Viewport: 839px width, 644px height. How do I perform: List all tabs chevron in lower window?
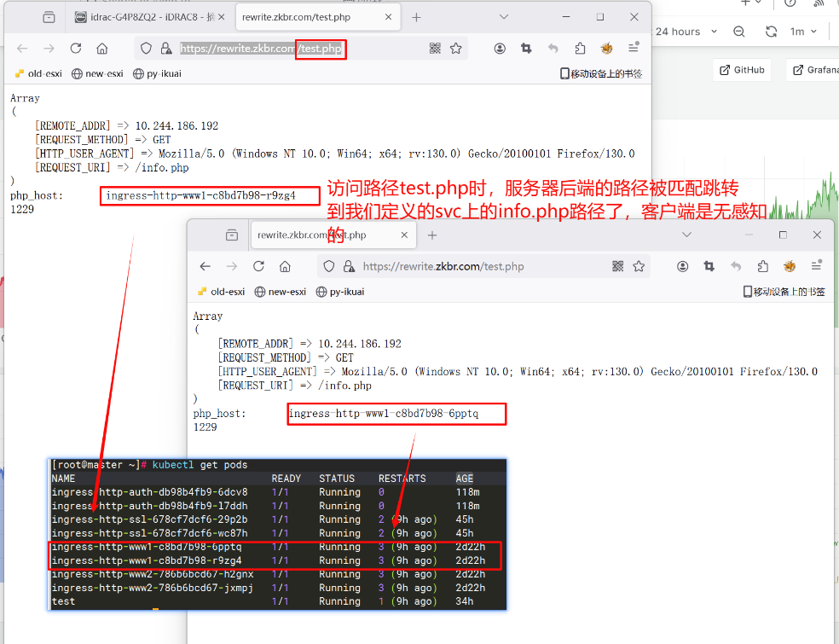[x=687, y=235]
